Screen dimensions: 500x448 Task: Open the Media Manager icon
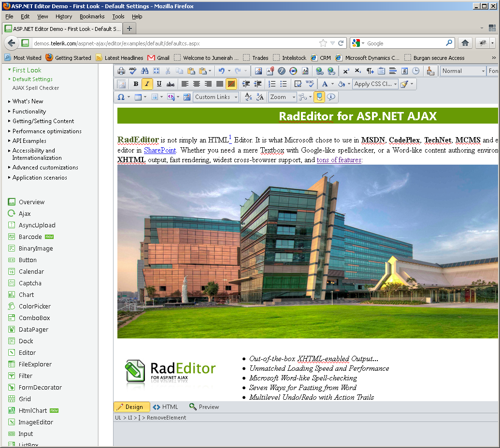(x=293, y=71)
